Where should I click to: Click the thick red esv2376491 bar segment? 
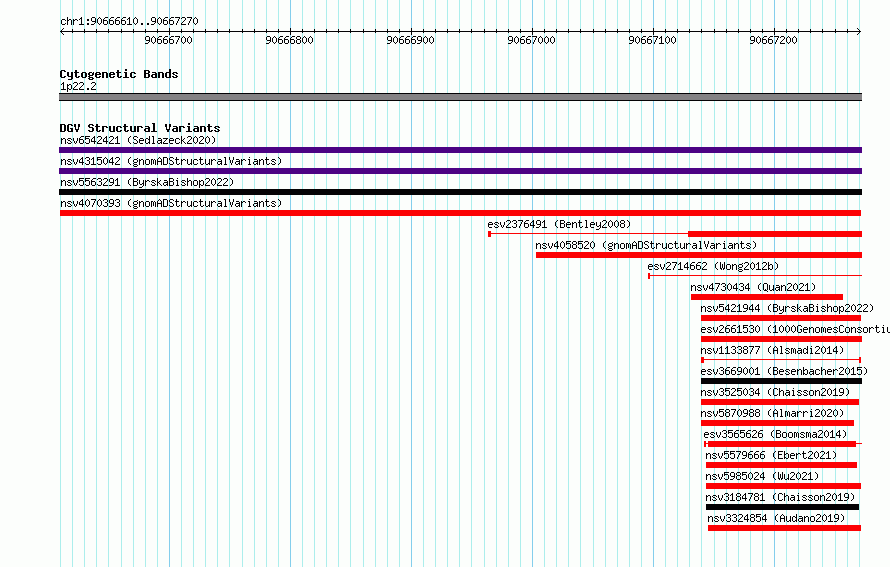[775, 234]
